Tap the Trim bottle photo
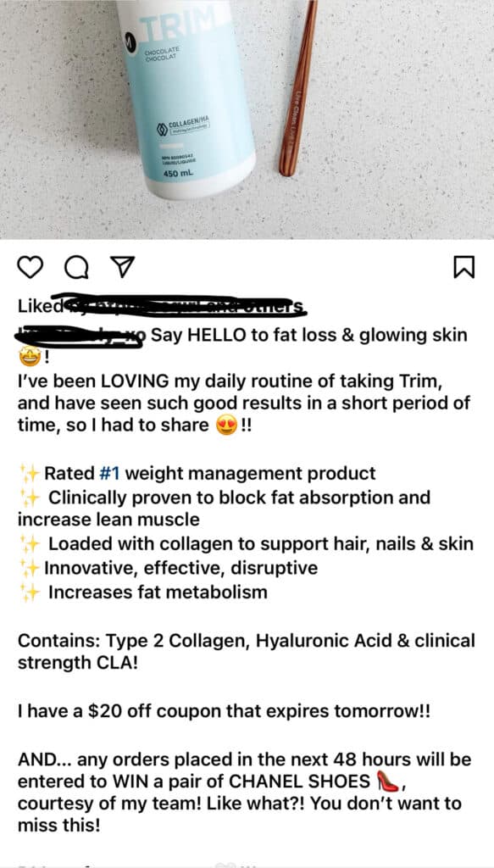Image resolution: width=494 pixels, height=868 pixels. click(x=247, y=119)
